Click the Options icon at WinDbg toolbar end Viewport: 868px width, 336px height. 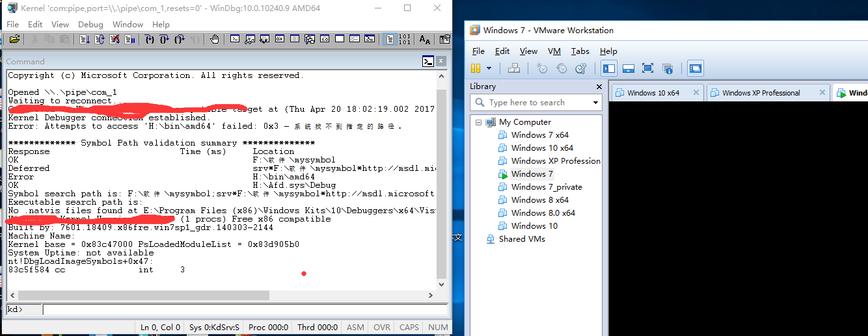click(x=446, y=39)
